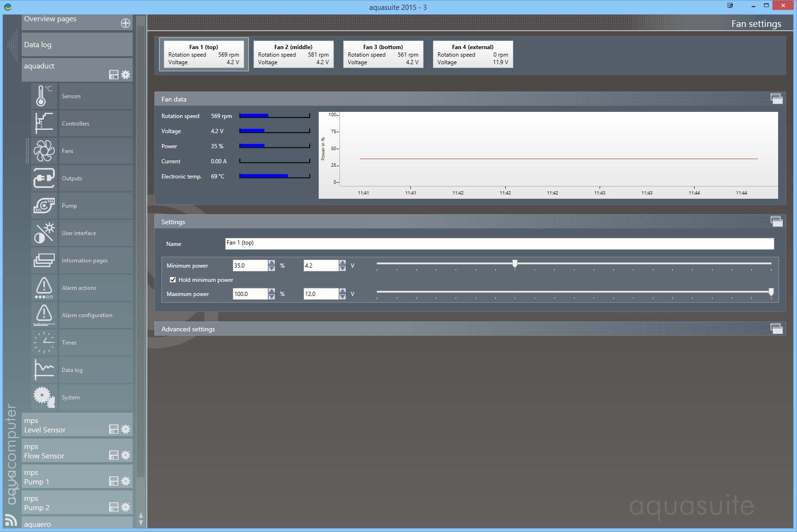Viewport: 797px width, 532px height.
Task: Add a new overview page
Action: [126, 23]
